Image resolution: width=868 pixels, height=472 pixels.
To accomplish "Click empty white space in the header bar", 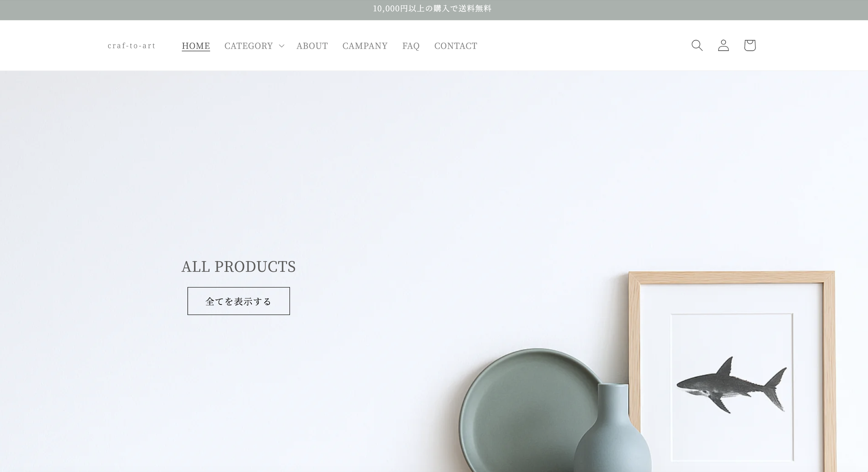I will coord(583,46).
